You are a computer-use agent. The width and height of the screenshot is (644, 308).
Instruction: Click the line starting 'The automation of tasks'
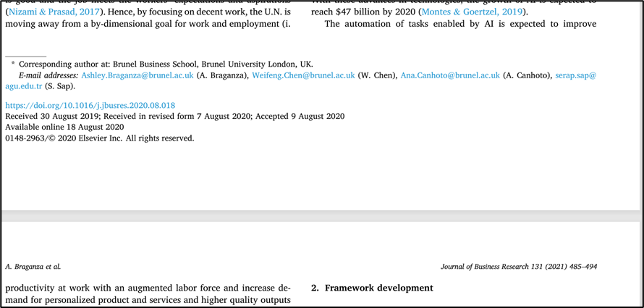coord(460,24)
